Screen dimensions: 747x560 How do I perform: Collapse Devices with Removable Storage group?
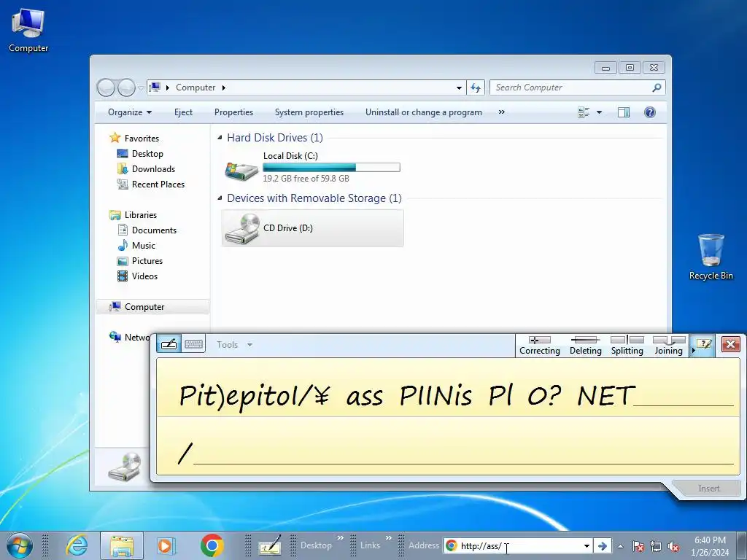point(220,198)
